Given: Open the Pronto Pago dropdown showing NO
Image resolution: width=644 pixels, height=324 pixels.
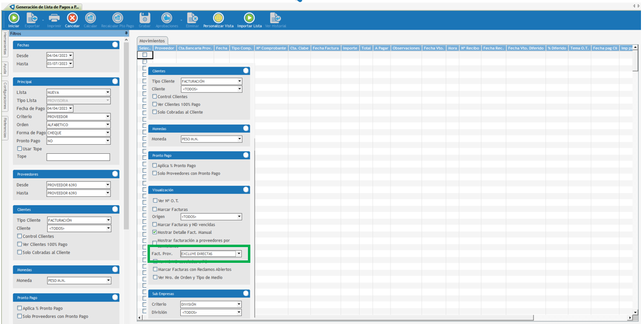Looking at the screenshot, I should click(108, 141).
